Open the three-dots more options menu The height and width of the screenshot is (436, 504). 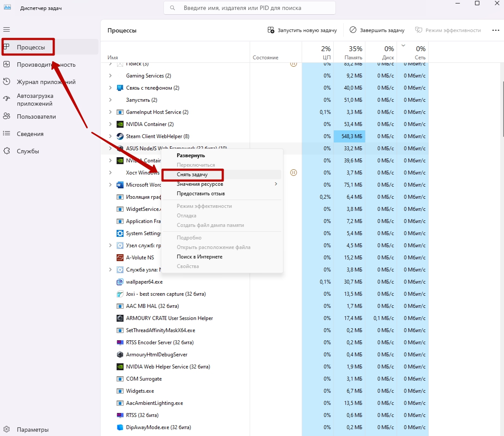click(496, 30)
